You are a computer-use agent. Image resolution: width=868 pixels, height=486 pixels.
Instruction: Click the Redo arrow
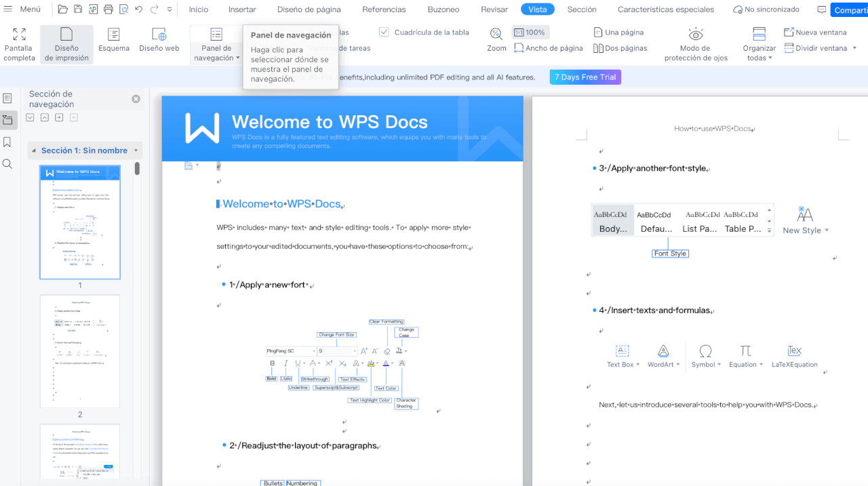tap(154, 9)
